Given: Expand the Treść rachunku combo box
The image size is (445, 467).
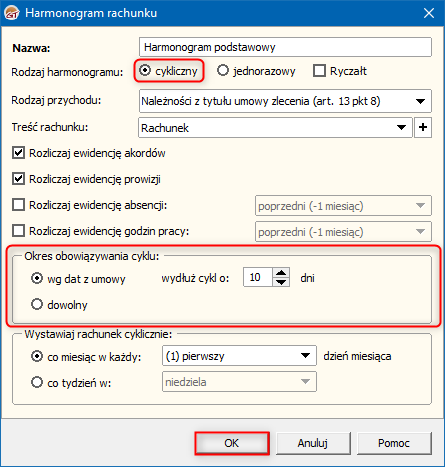Looking at the screenshot, I should pyautogui.click(x=275, y=127).
